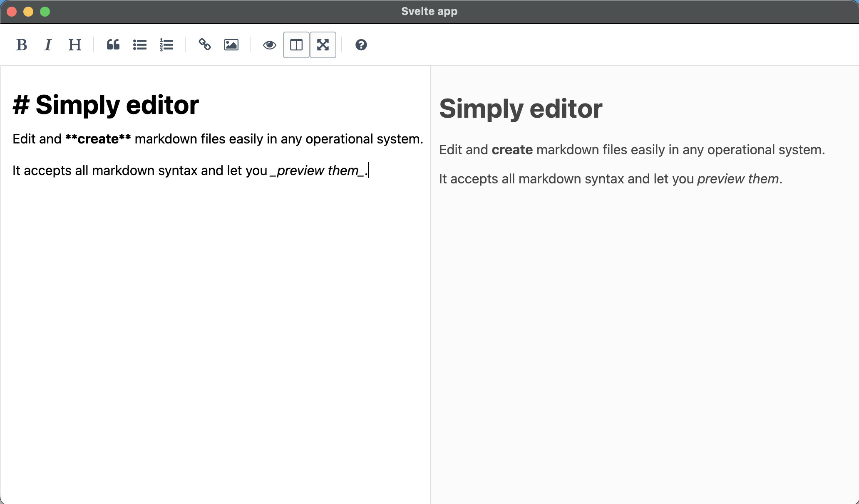The width and height of the screenshot is (859, 504).
Task: Place cursor in '# Simply editor' heading line
Action: (x=106, y=105)
